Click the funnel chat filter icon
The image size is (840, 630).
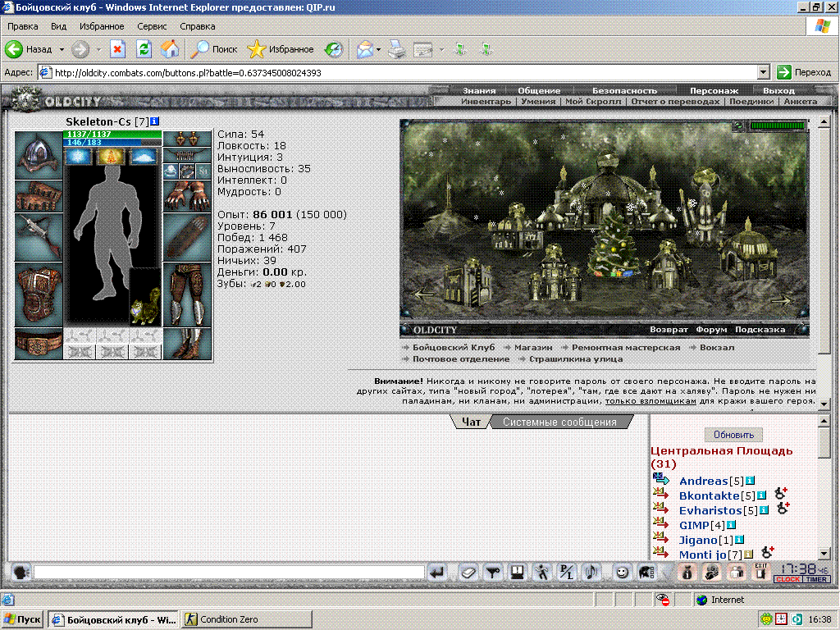coord(493,573)
